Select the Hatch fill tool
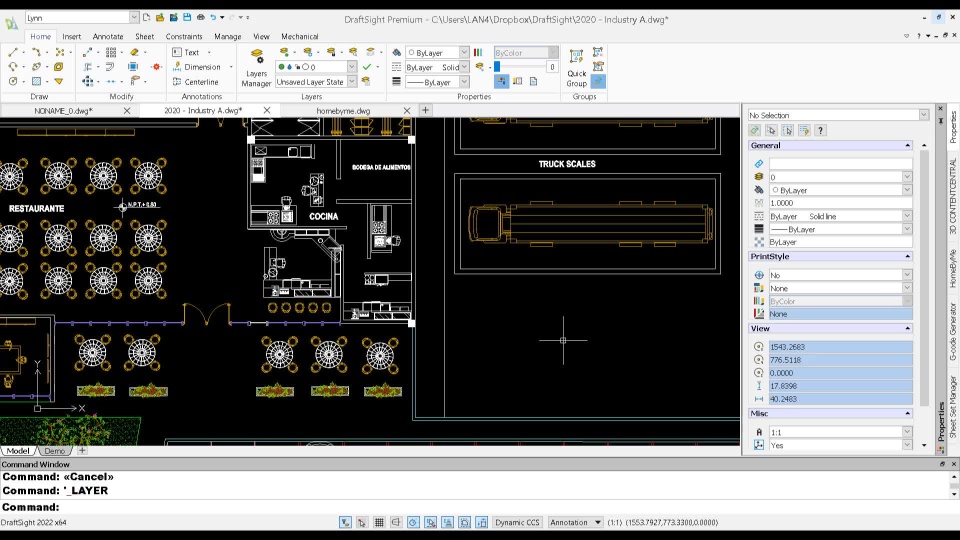960x540 pixels. tap(36, 81)
